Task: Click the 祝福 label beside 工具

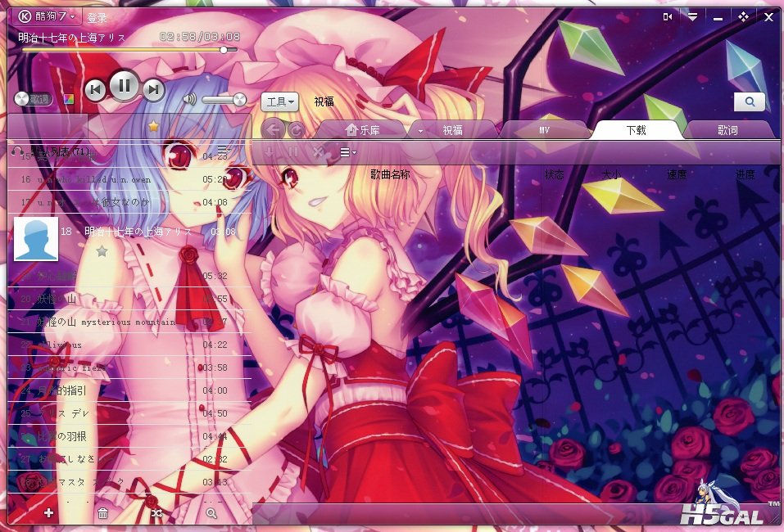Action: click(x=324, y=102)
